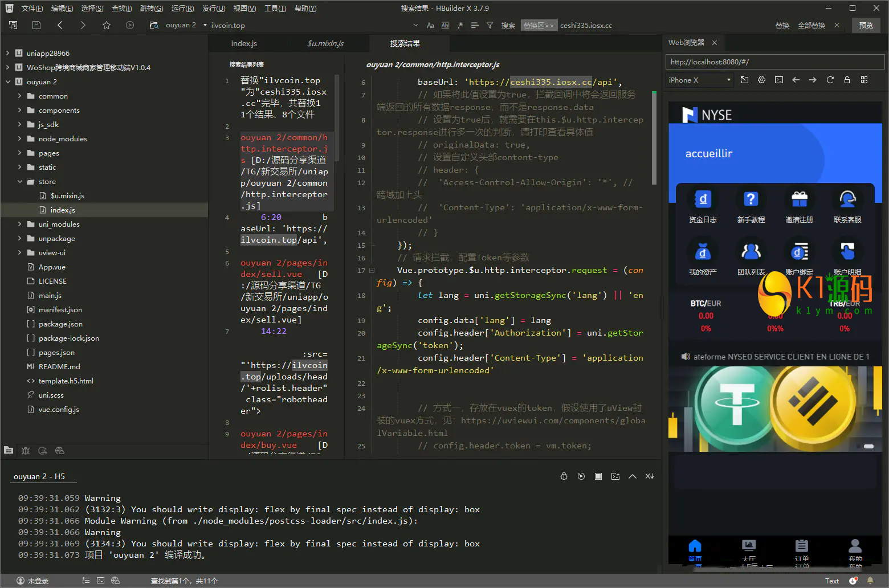Image resolution: width=889 pixels, height=588 pixels.
Task: Collapse the store folder in project tree
Action: (20, 181)
